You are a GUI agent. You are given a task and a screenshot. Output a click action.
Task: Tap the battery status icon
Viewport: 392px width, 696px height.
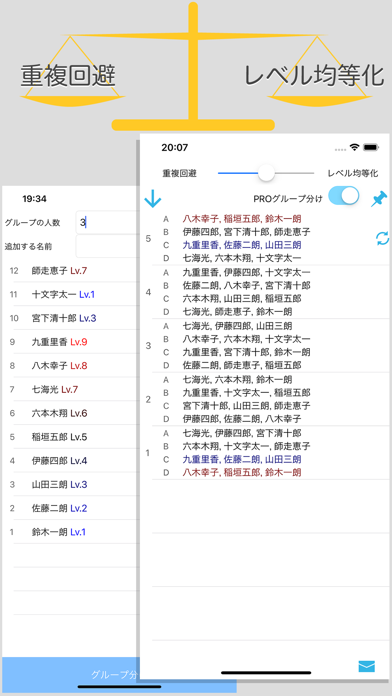[x=370, y=147]
